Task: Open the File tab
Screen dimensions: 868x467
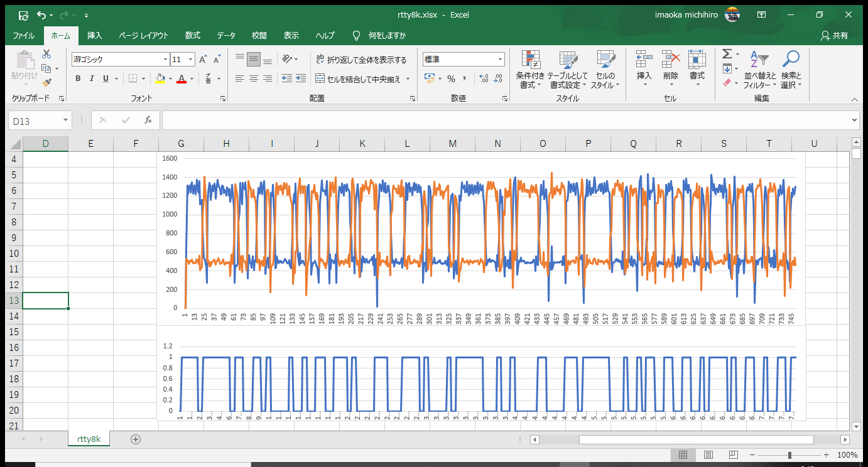Action: 24,36
